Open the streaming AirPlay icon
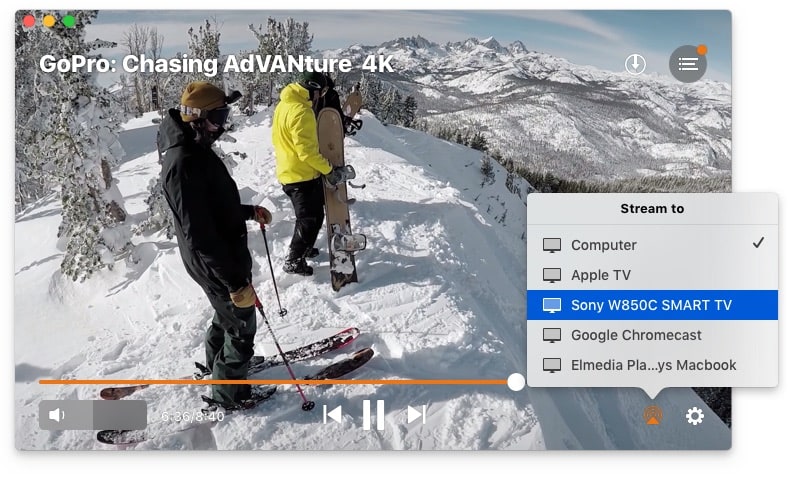The image size is (800, 480). click(x=653, y=415)
